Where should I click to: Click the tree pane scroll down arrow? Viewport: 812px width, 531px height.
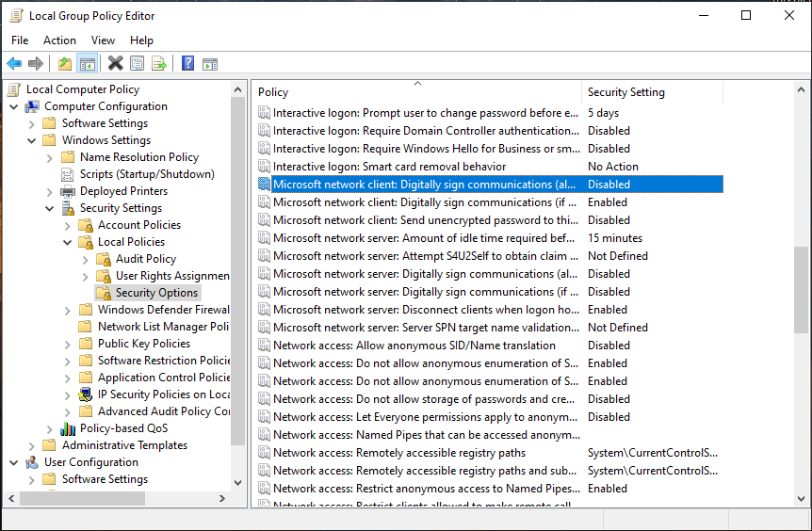coord(237,483)
